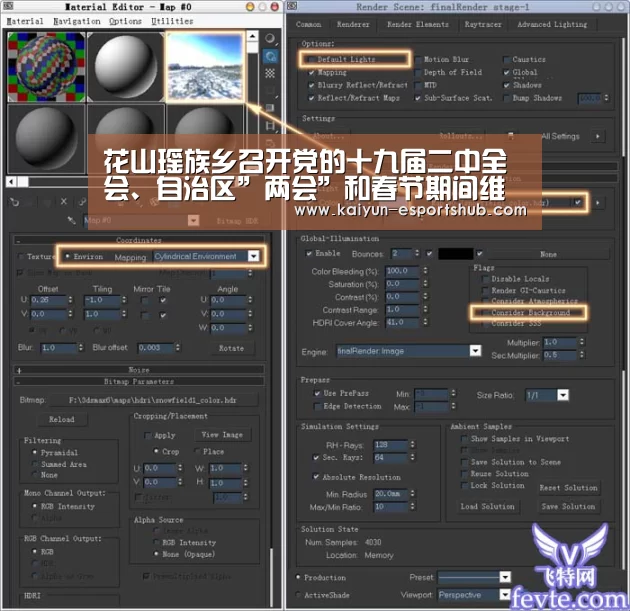Enable Depth of Field checkbox
Viewport: 630px width, 611px height.
point(418,72)
